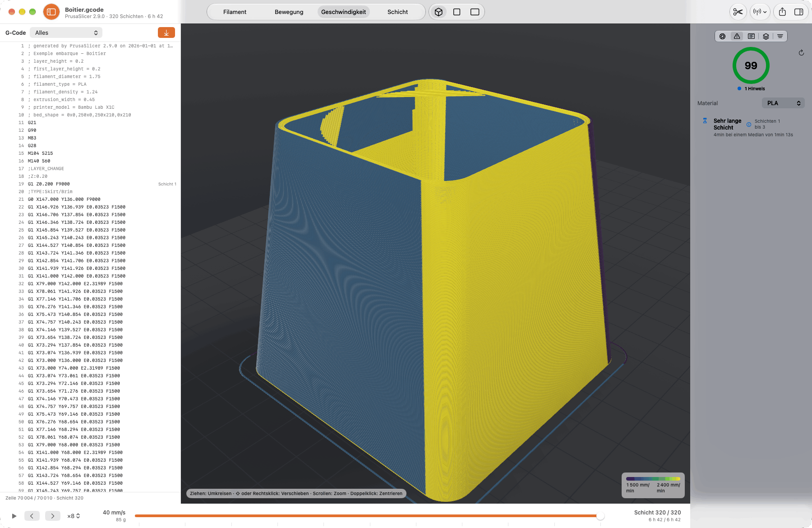Click the refresh analysis arrow
Viewport: 812px width, 528px height.
801,53
